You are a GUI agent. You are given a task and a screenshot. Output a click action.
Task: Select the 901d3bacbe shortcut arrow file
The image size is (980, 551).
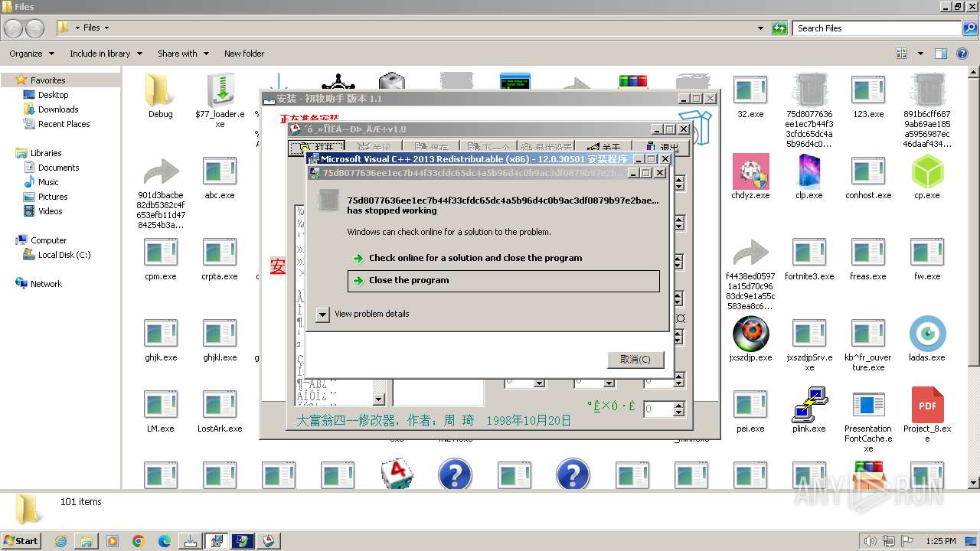161,171
